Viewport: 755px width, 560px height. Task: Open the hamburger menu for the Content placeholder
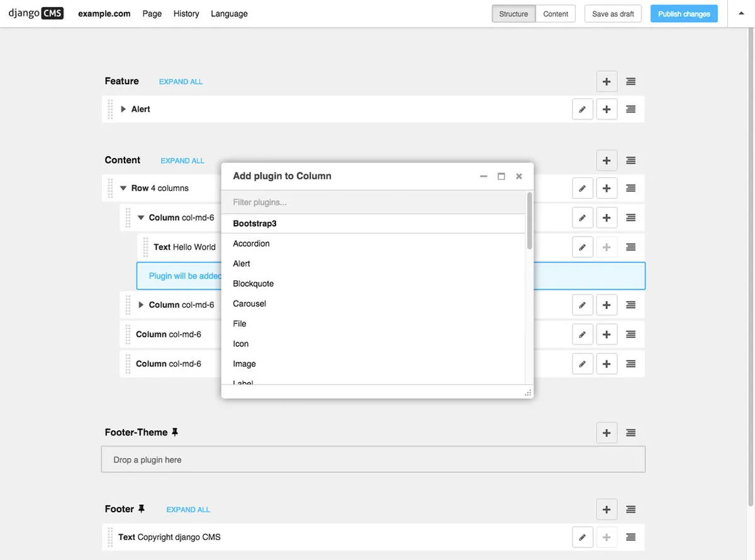(630, 160)
